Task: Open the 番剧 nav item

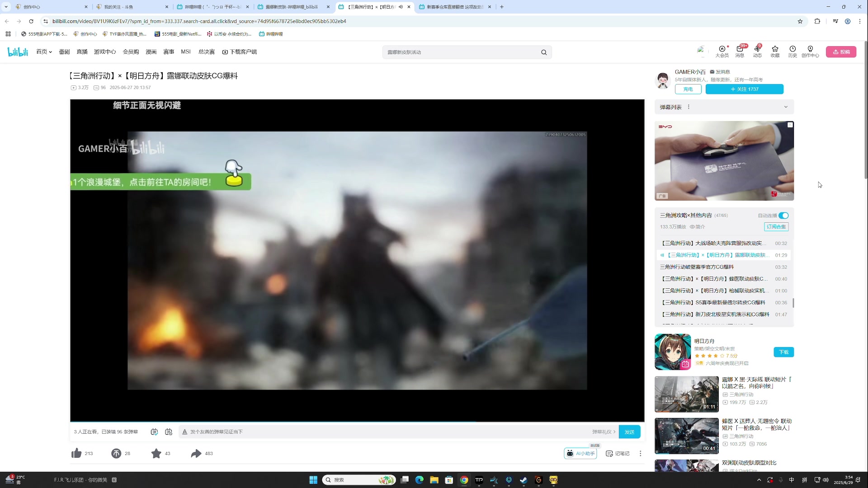Action: point(64,52)
